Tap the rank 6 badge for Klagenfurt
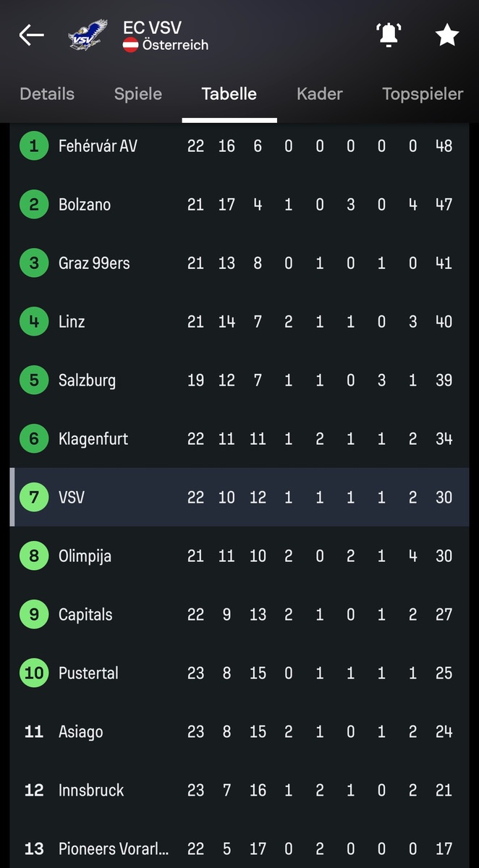Viewport: 479px width, 868px height. 34,439
